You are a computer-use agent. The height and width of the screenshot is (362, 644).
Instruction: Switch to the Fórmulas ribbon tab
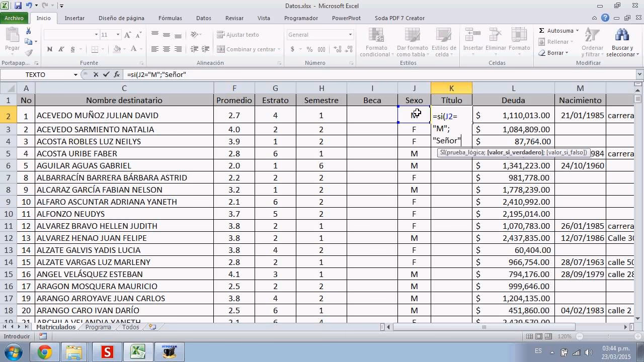170,18
